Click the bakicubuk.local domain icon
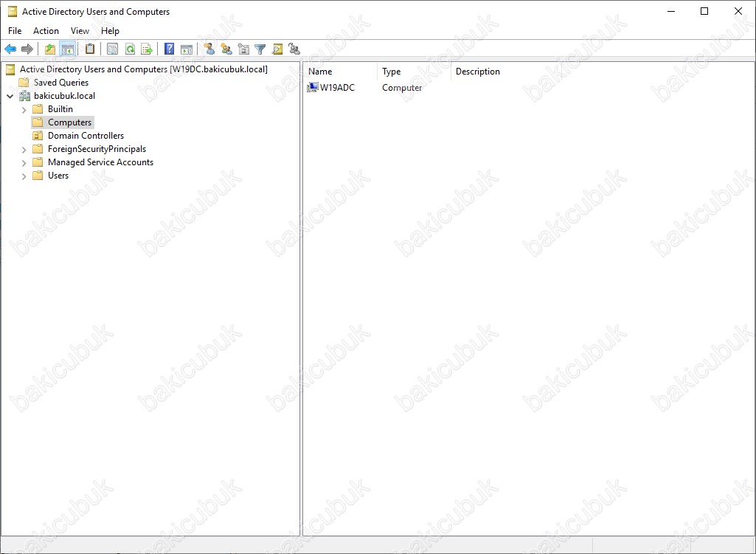 coord(24,96)
